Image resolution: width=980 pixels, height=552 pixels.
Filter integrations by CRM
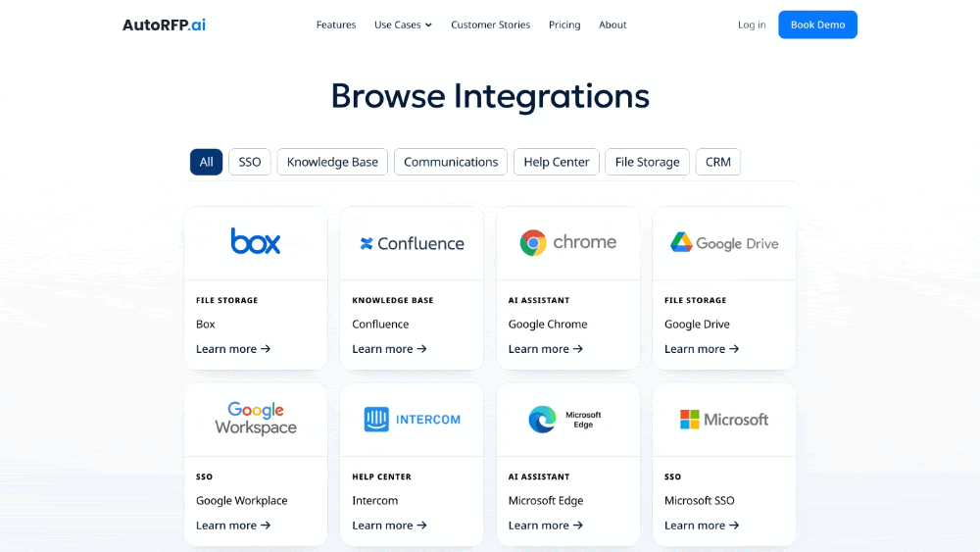(x=718, y=162)
